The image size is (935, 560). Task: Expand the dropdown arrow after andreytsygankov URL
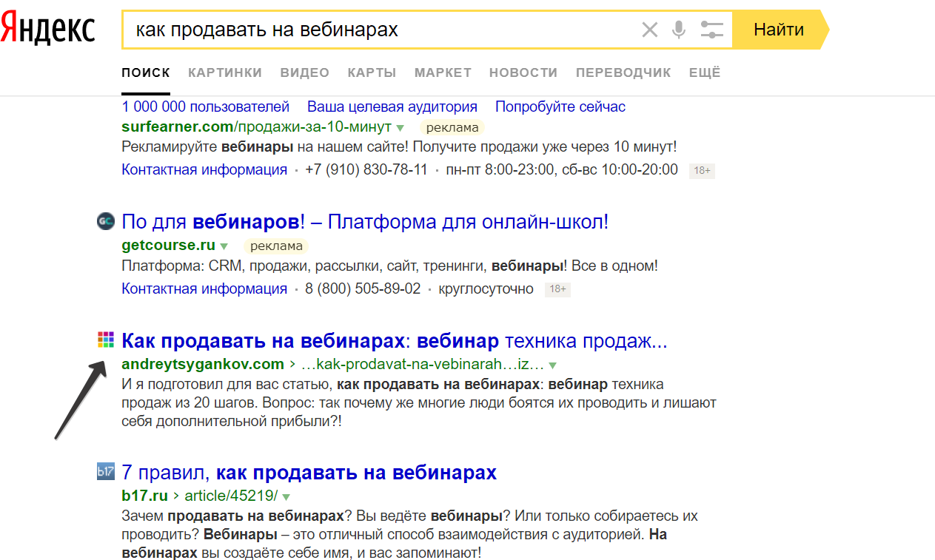[553, 365]
